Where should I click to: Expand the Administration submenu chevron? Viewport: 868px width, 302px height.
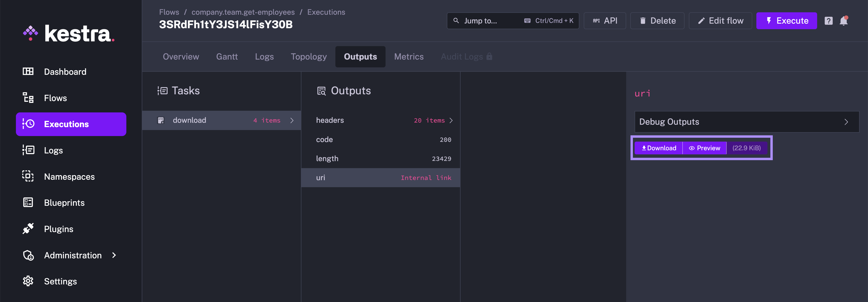point(114,255)
